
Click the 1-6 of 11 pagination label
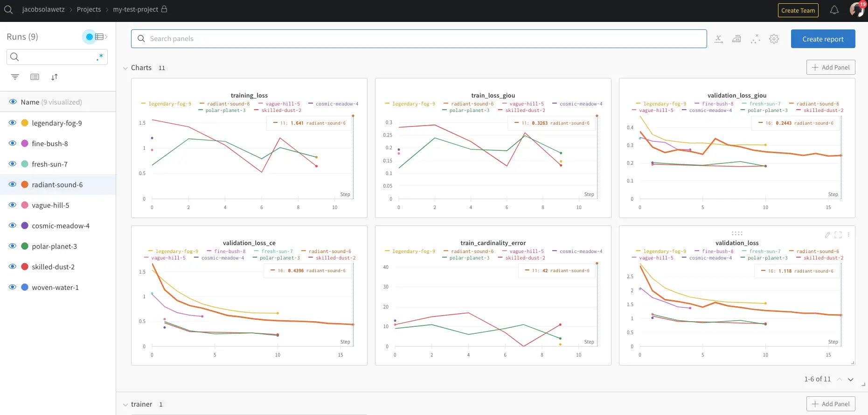point(818,379)
